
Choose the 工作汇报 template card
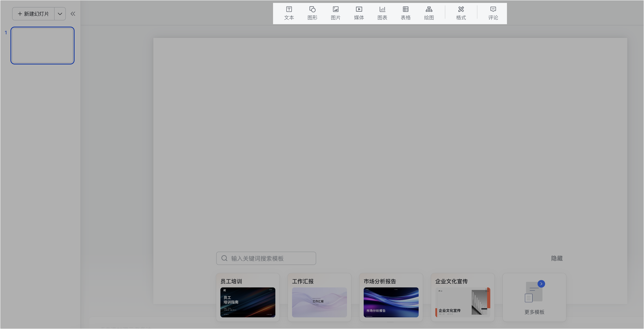coord(319,297)
